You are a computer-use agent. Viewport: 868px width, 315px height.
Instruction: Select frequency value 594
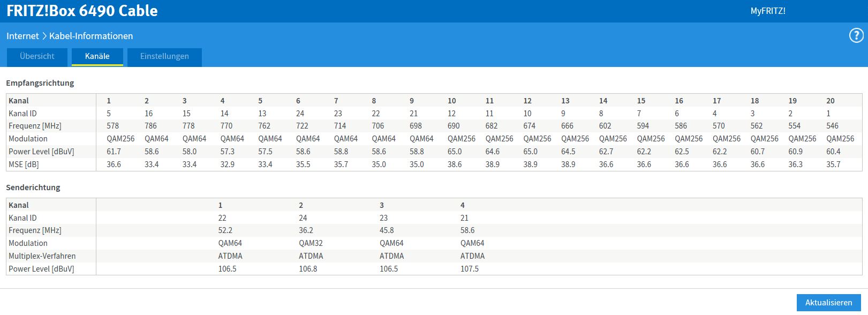click(643, 126)
